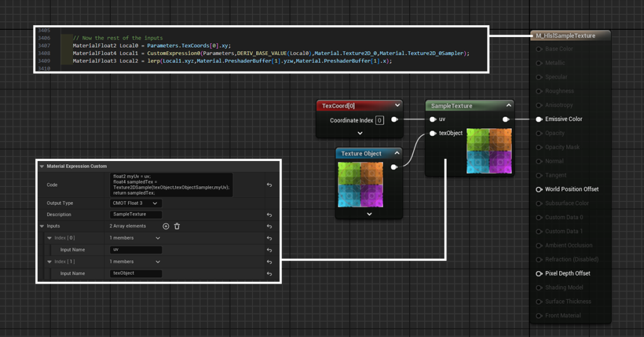Click the uv input pin on SampleTexture
This screenshot has width=644, height=337.
(433, 119)
